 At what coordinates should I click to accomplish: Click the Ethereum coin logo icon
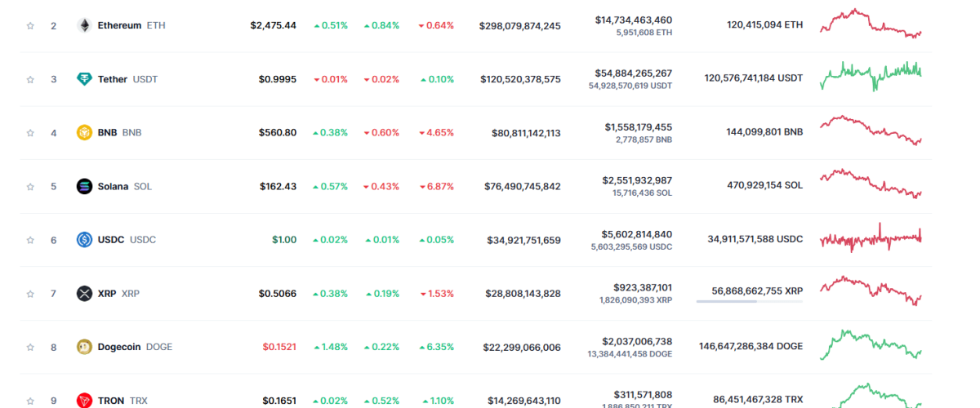pyautogui.click(x=83, y=25)
